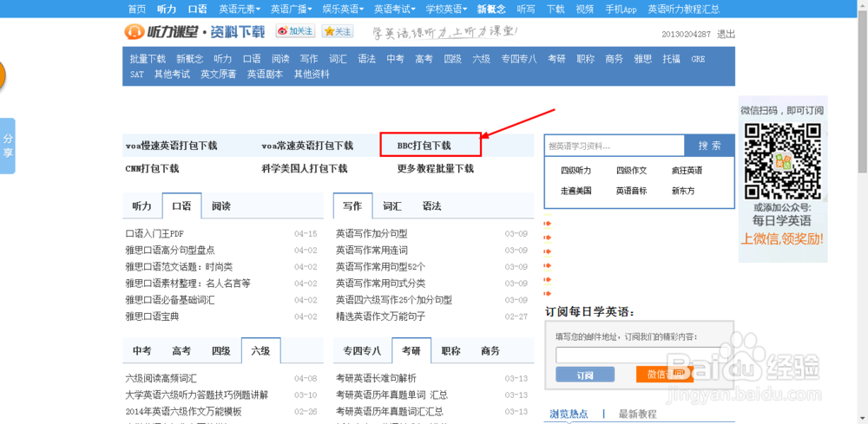The width and height of the screenshot is (868, 424).
Task: Open 雅思 category in blue bar
Action: (x=642, y=59)
